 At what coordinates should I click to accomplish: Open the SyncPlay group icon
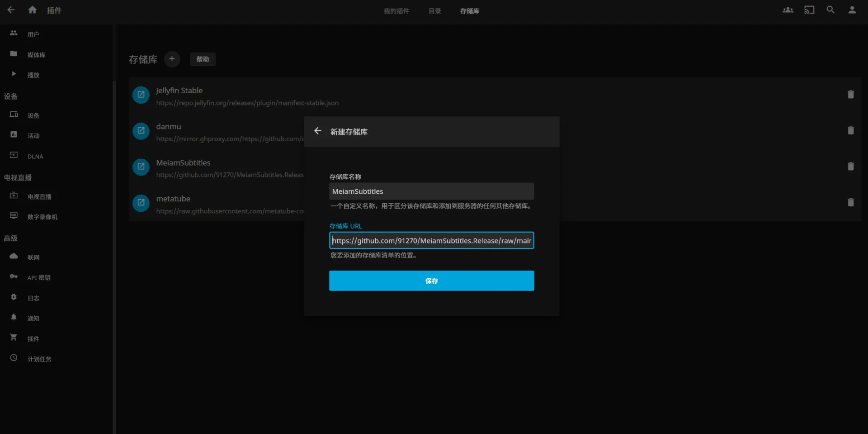point(788,10)
